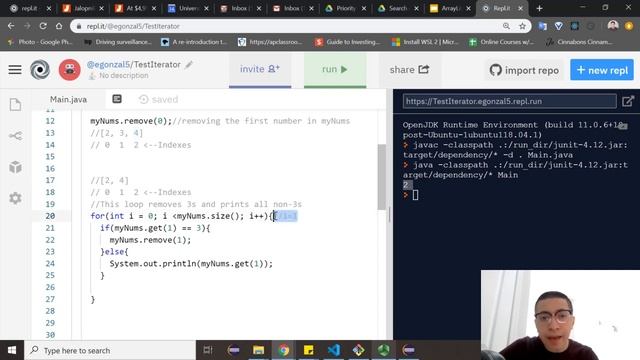Click the TestIterator repl name
This screenshot has height=360, width=640.
pos(157,64)
